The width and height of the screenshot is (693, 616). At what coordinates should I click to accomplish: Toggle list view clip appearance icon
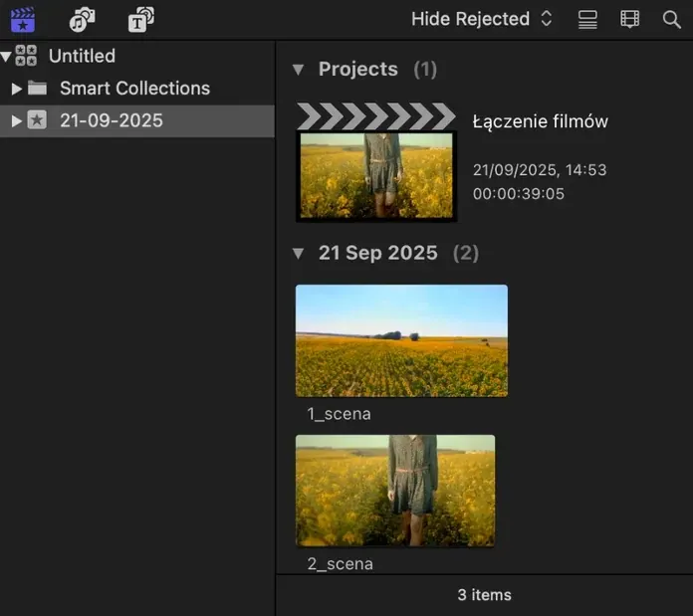click(587, 20)
